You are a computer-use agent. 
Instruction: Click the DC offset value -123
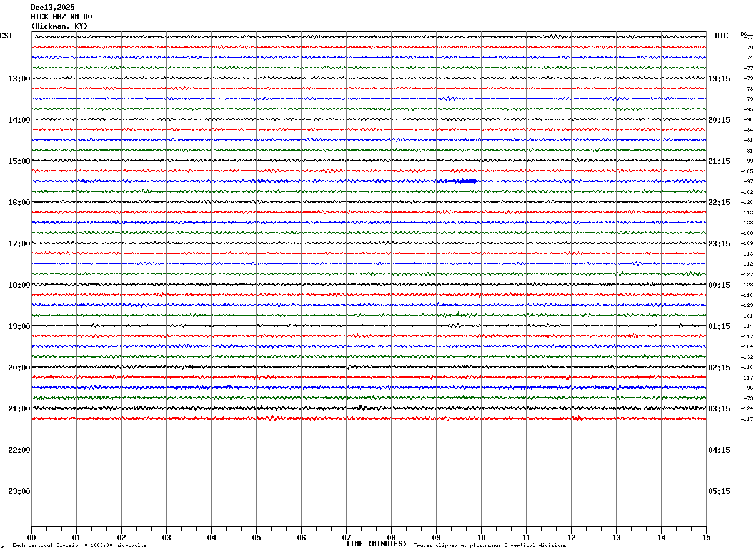747,305
